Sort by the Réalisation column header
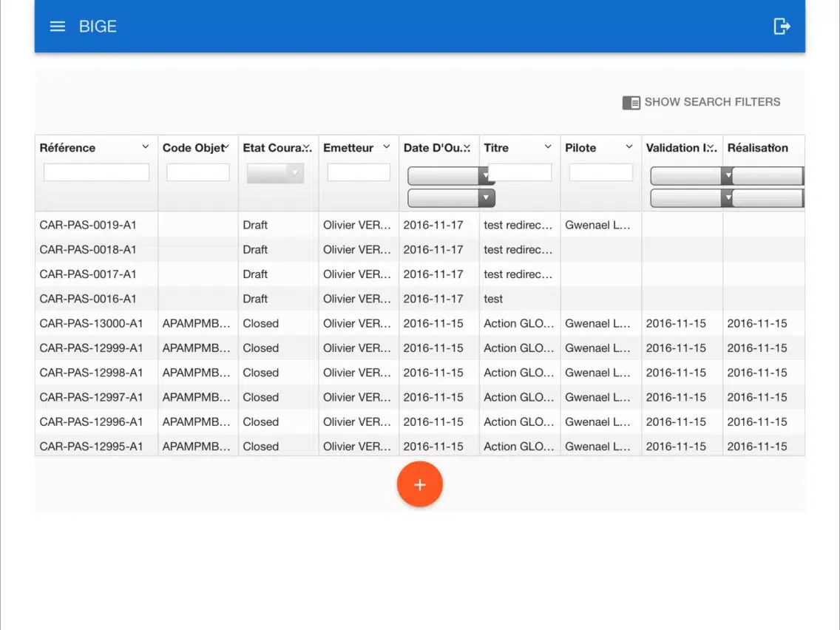Screen dimensions: 840x630 click(757, 148)
